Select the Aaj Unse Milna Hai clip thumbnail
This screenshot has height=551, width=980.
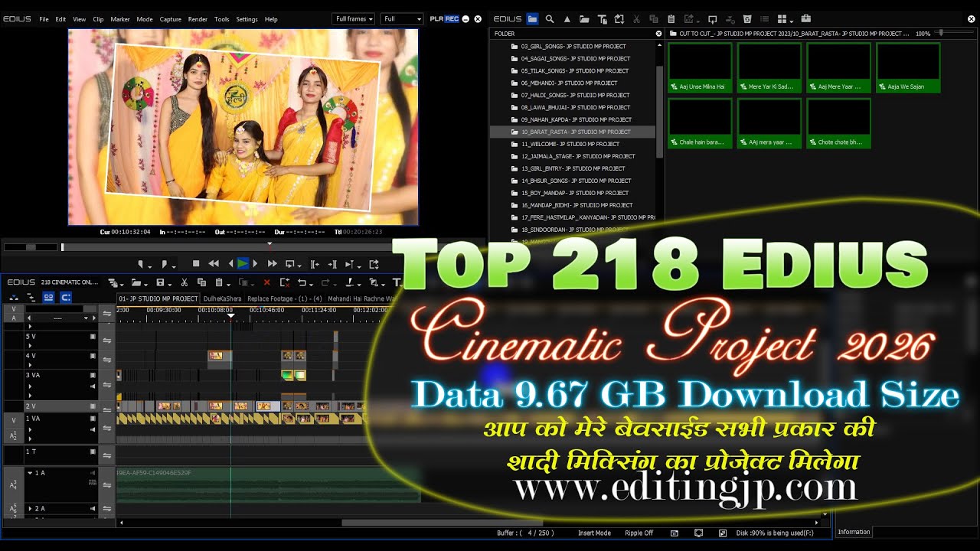(700, 68)
